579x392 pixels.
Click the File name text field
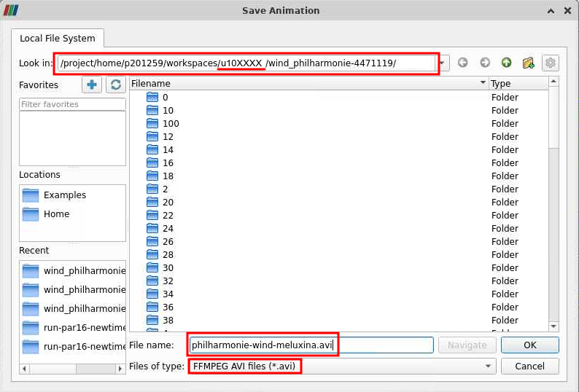[311, 345]
